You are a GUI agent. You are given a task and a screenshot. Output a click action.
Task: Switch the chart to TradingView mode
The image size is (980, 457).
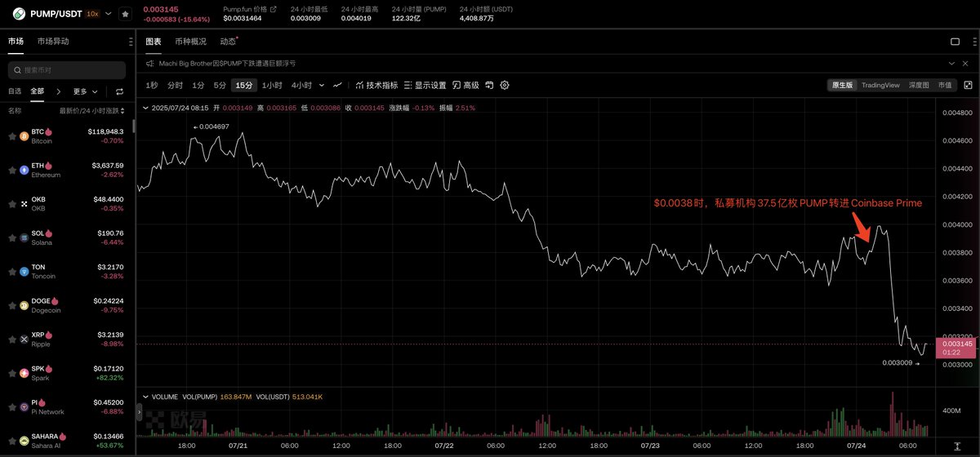click(880, 85)
